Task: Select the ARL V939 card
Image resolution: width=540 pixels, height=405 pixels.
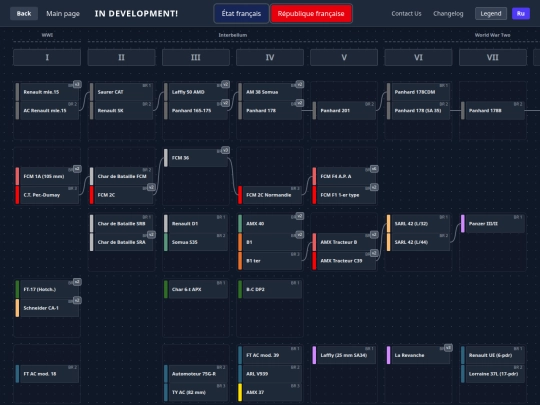Action: (270, 374)
